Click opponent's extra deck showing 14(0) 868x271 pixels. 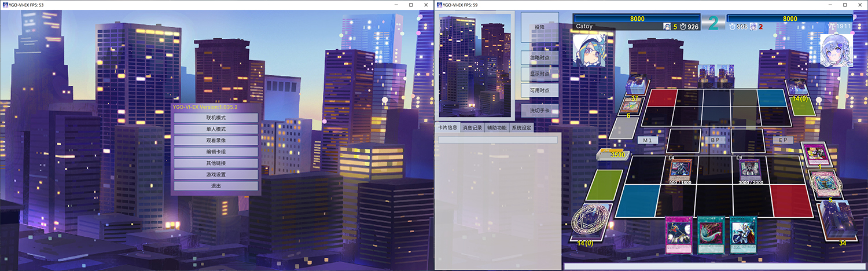(799, 87)
